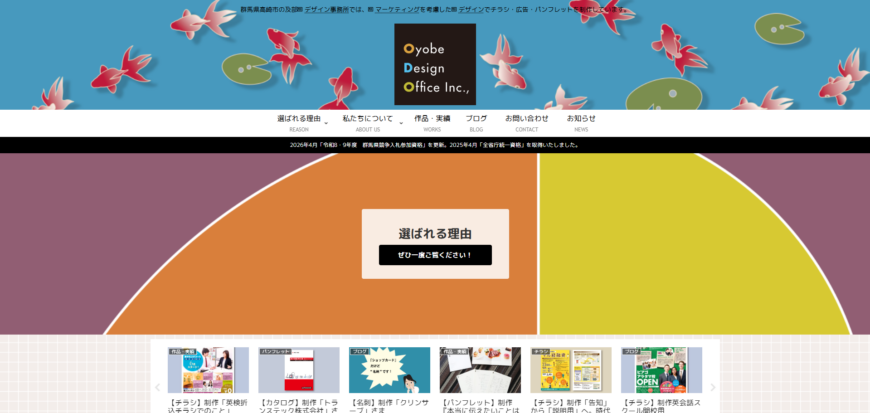The image size is (870, 413).
Task: Expand the chevron beside 選ばれる理由
Action: (326, 123)
